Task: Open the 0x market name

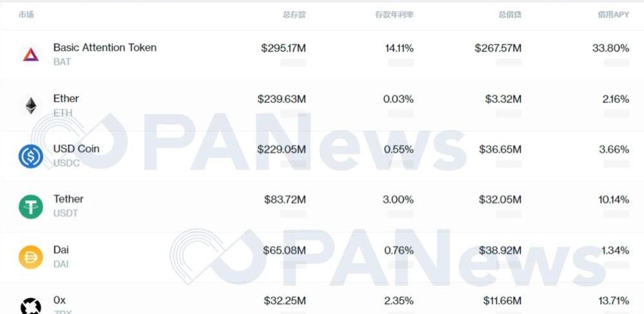Action: coord(59,300)
